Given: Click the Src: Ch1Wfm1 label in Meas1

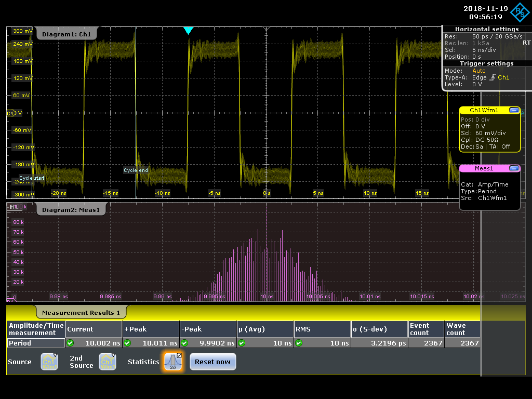Looking at the screenshot, I should (x=484, y=198).
